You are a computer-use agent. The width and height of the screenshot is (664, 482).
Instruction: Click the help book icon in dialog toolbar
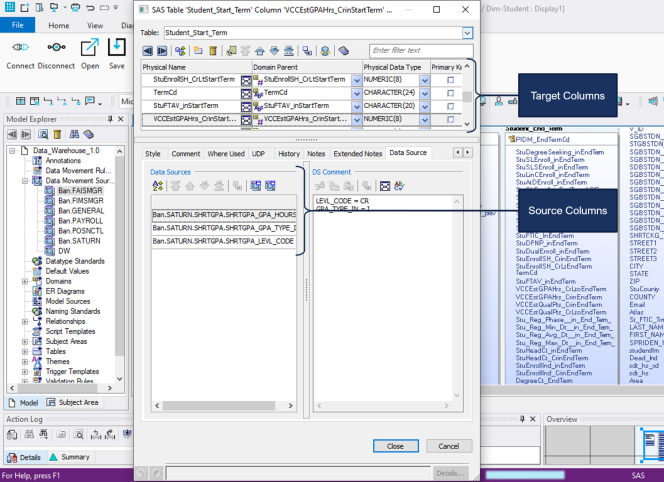[343, 51]
